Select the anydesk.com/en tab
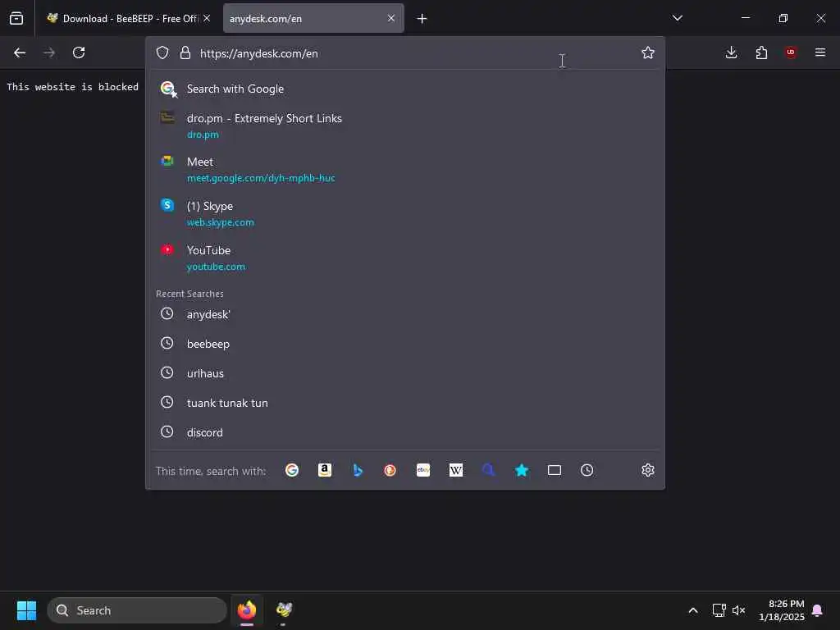 (313, 18)
